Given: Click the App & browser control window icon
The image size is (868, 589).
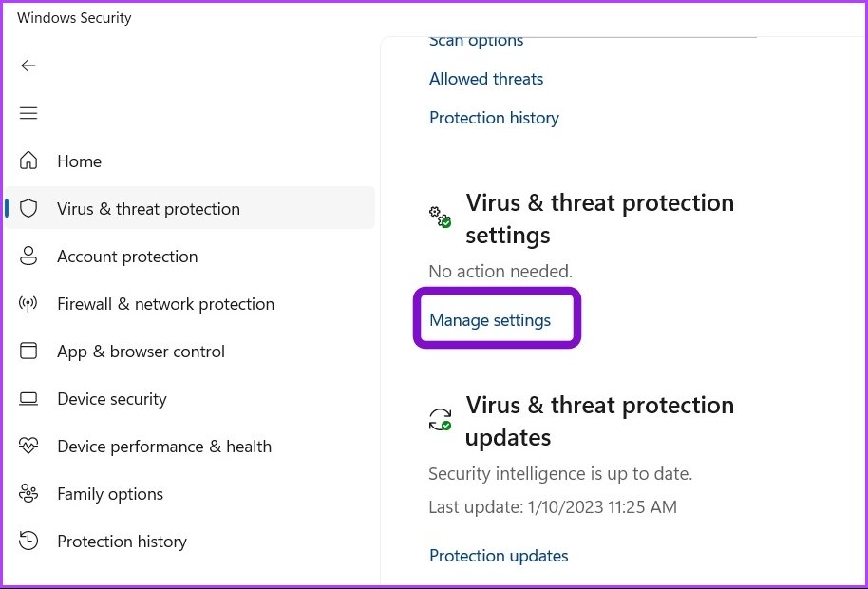Looking at the screenshot, I should (x=28, y=351).
